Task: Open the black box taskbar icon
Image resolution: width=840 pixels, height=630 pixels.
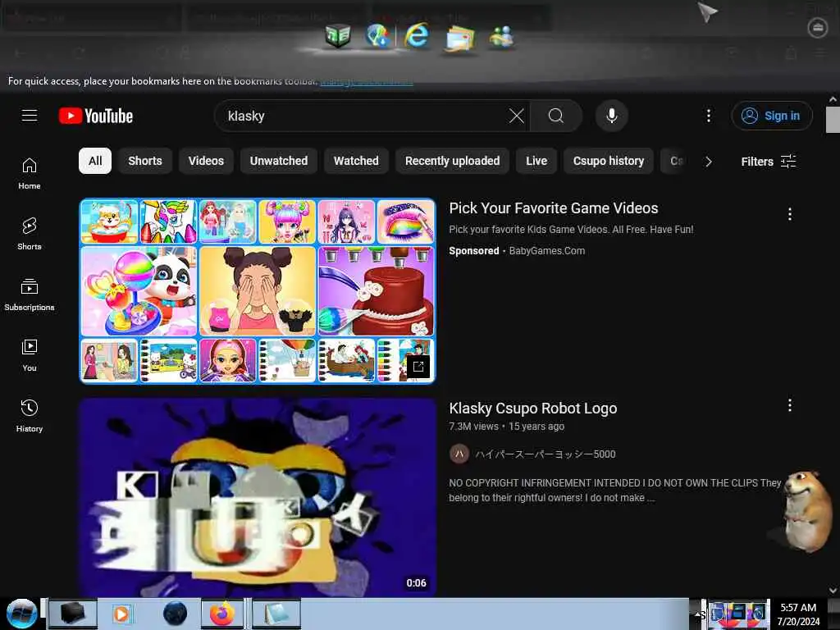Action: [x=72, y=614]
